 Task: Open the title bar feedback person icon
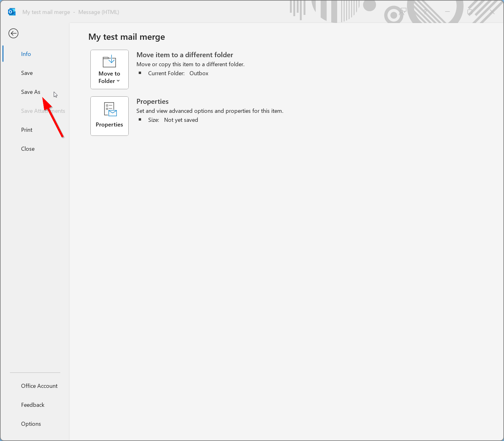tap(403, 12)
